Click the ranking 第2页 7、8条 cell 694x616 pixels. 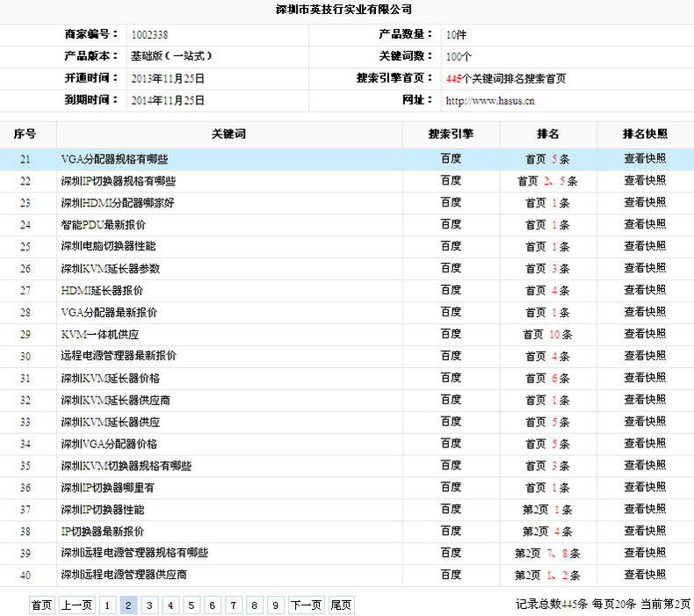click(548, 554)
